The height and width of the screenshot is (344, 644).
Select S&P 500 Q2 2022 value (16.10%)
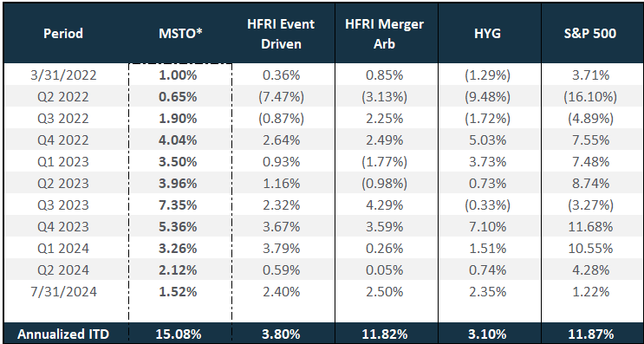click(x=590, y=97)
